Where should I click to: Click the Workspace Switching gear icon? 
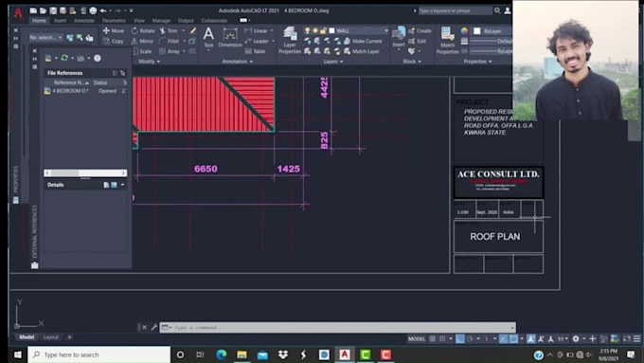(576, 338)
